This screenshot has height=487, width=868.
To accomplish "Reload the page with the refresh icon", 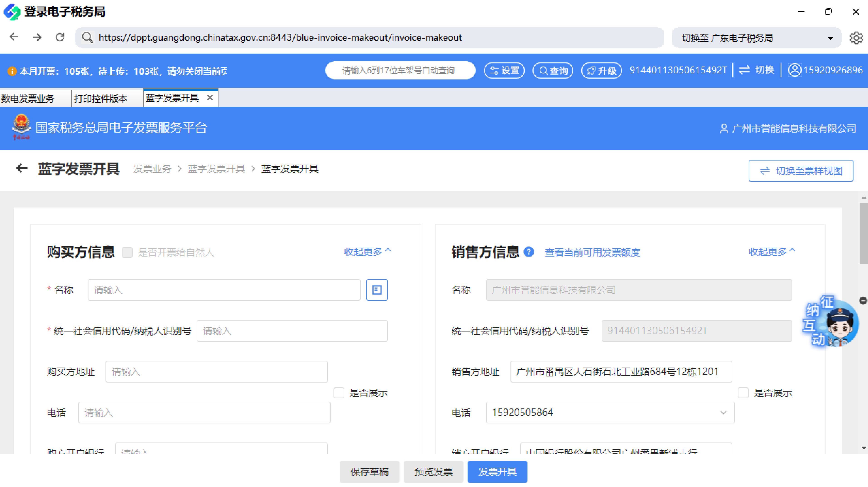I will pyautogui.click(x=60, y=37).
